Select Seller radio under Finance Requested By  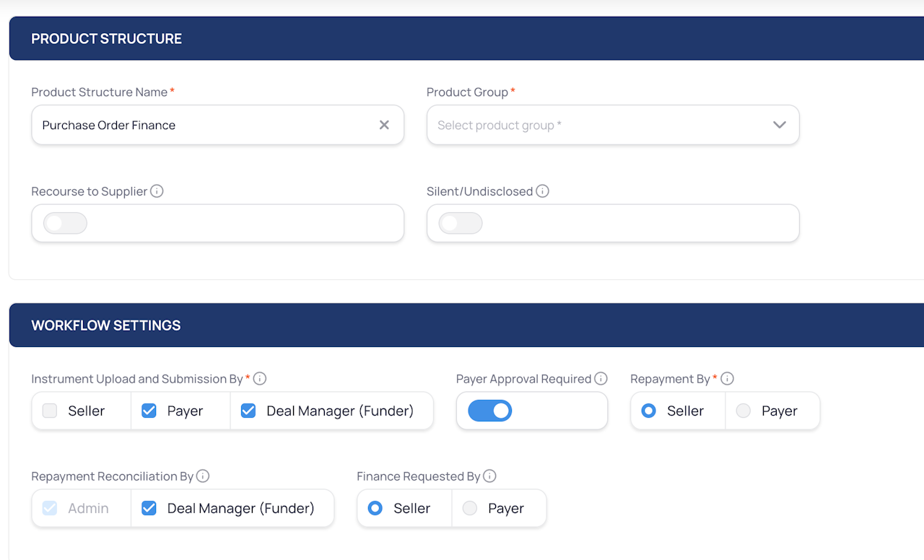coord(375,508)
